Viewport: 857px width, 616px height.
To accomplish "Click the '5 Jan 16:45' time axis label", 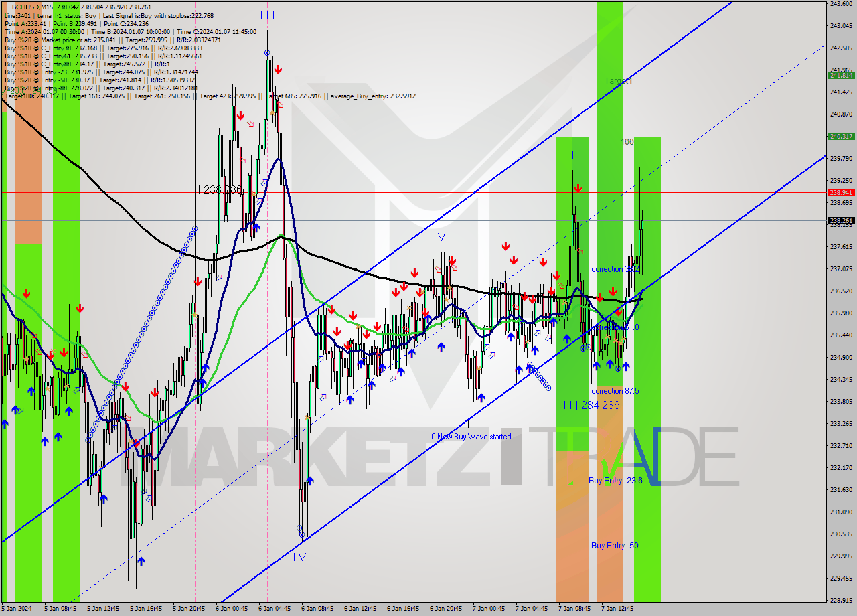I will click(x=147, y=609).
